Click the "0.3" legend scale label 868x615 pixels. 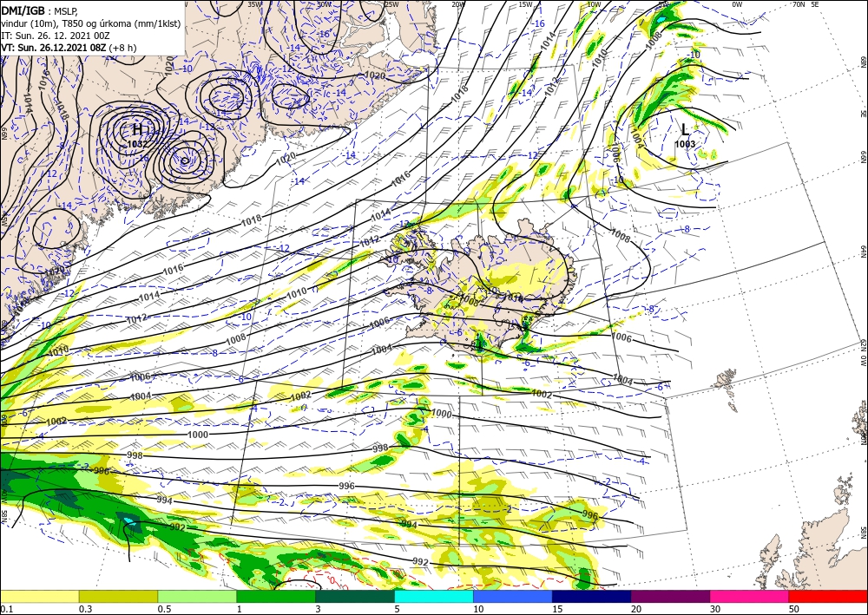(85, 609)
